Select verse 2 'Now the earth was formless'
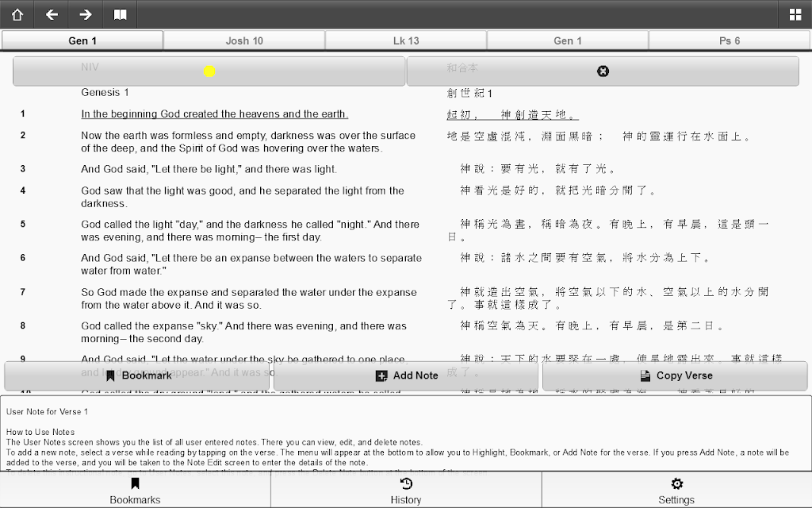Image resolution: width=812 pixels, height=508 pixels. [x=248, y=141]
